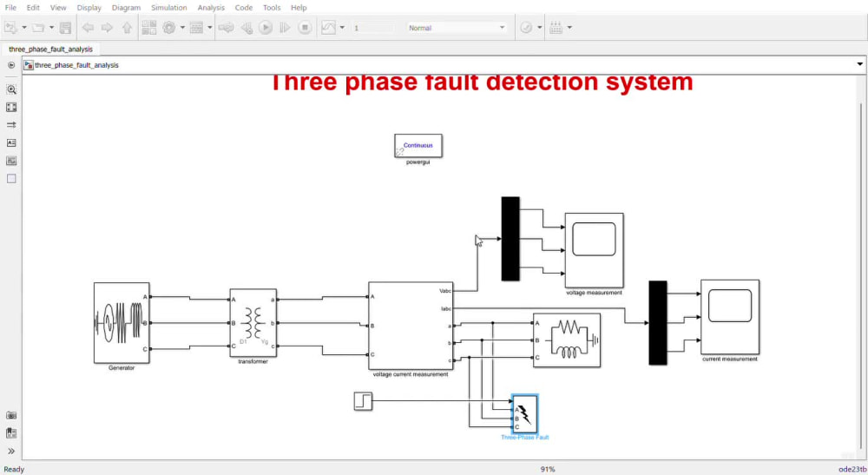Click three_phase_fault_analysis in the breadcrumb bar
Image resolution: width=868 pixels, height=475 pixels.
[76, 65]
